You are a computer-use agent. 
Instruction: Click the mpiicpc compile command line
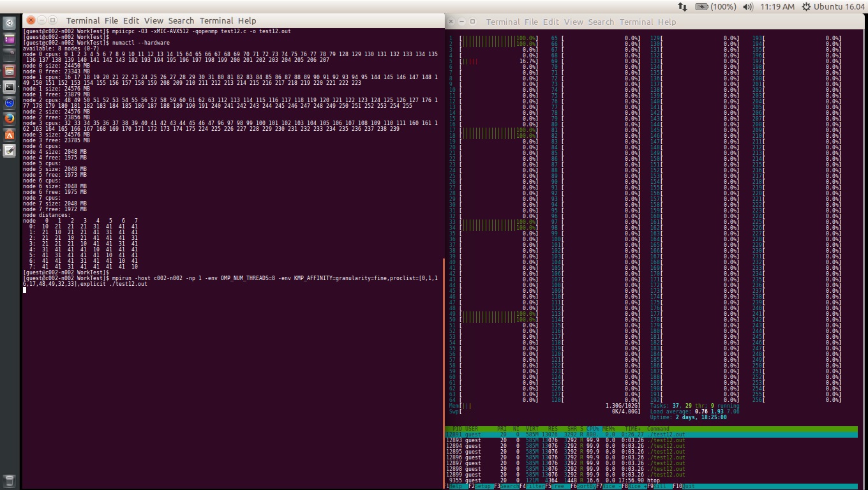point(157,31)
